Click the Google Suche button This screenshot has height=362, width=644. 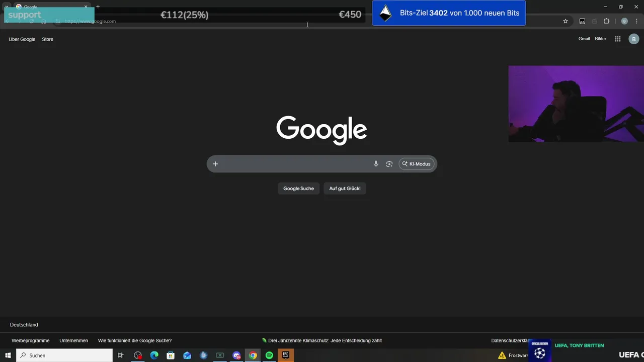point(298,189)
